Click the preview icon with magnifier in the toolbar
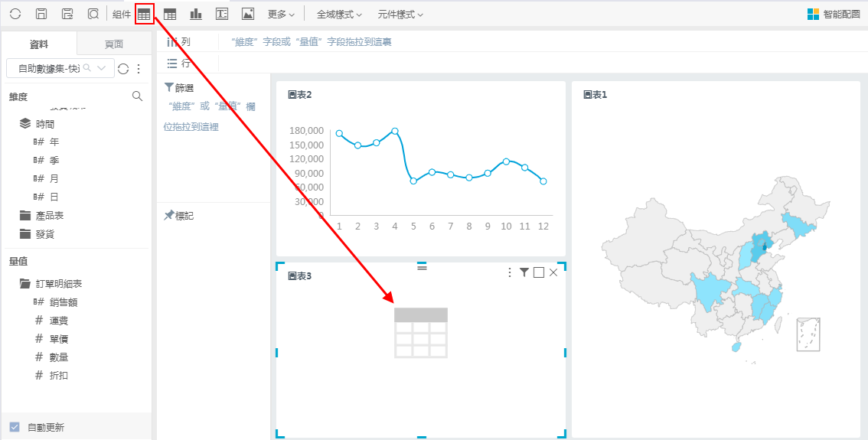 (93, 14)
